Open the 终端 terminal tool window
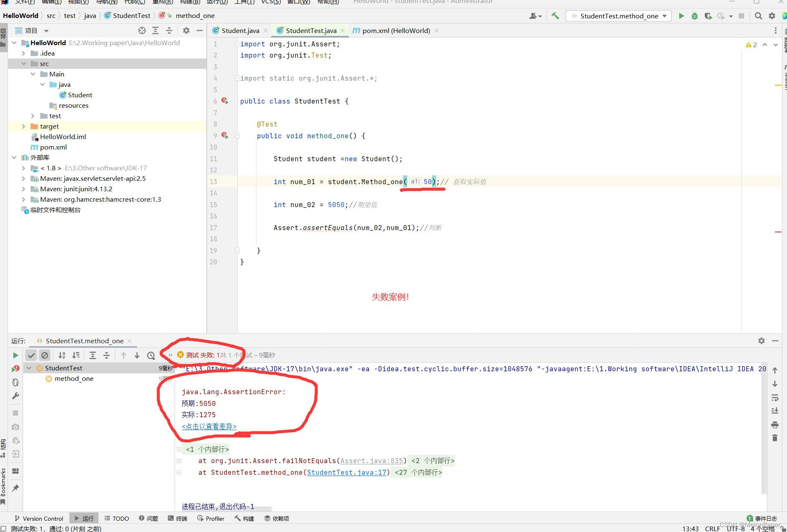Image resolution: width=787 pixels, height=532 pixels. click(x=178, y=518)
